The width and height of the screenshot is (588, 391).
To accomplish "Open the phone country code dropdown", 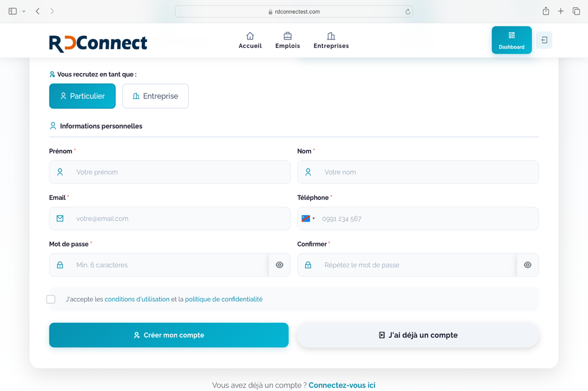I will (x=308, y=218).
